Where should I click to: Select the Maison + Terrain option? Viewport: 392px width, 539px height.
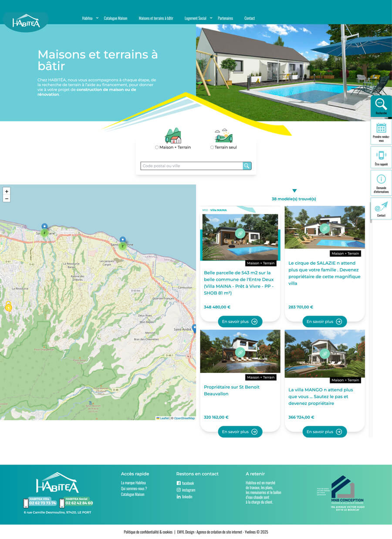pyautogui.click(x=157, y=147)
